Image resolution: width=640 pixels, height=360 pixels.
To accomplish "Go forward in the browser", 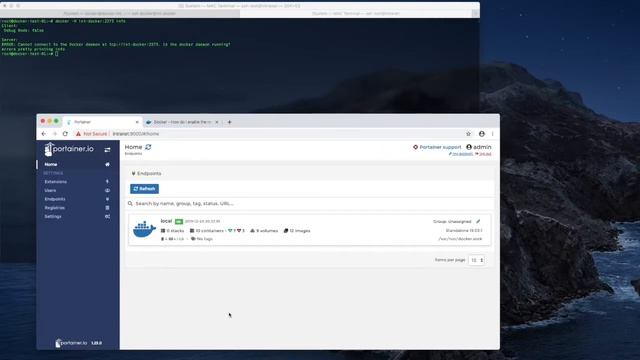I will [x=55, y=133].
